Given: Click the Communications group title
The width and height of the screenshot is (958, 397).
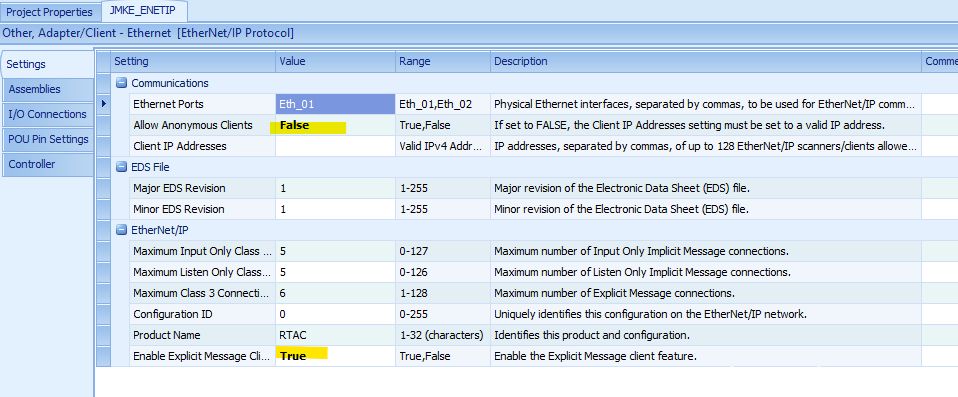Looking at the screenshot, I should tap(170, 83).
